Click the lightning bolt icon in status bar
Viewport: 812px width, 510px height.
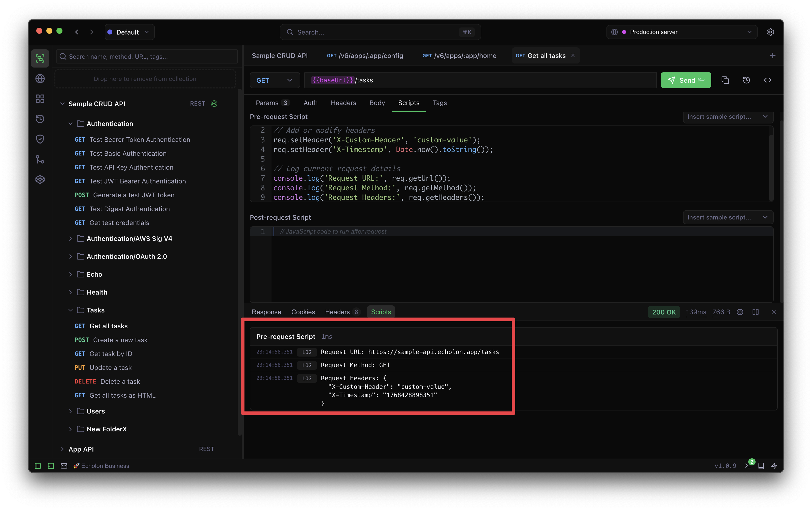click(774, 466)
